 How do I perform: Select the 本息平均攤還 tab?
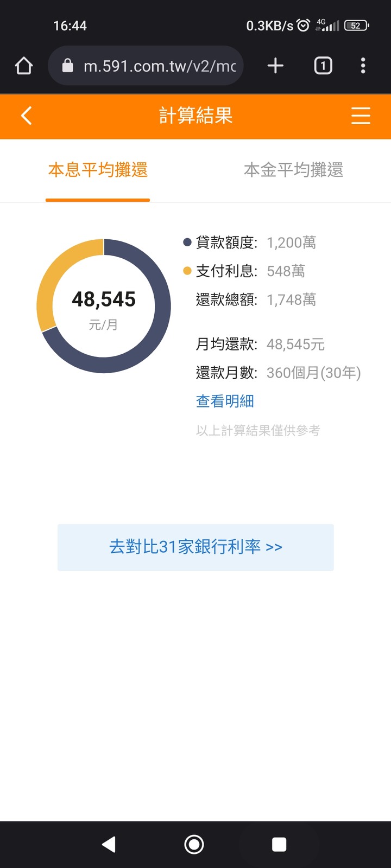coord(98,170)
